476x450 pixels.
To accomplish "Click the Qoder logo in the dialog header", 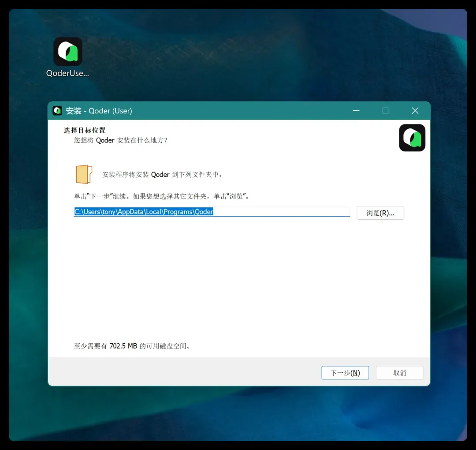I will tap(412, 138).
